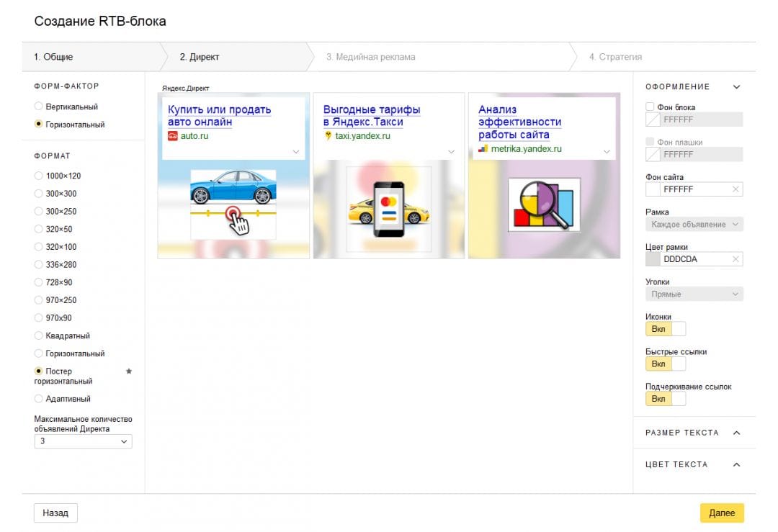
Task: Choose the 728×90 format
Action: click(x=38, y=283)
